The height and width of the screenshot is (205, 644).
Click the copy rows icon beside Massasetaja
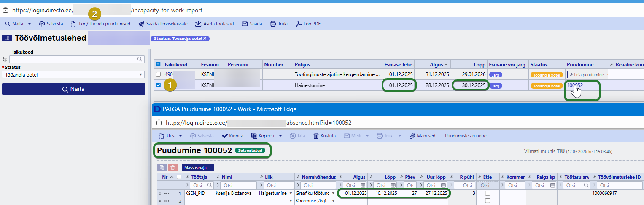162,167
